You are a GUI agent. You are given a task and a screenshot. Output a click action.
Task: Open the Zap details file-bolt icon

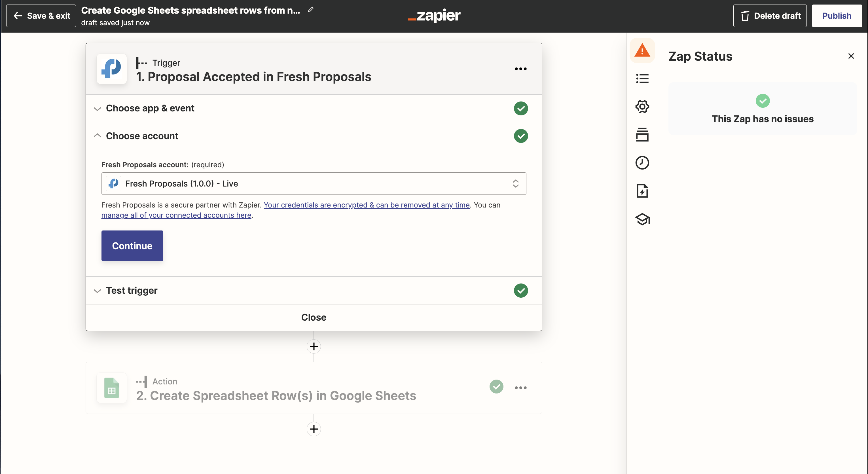(642, 191)
